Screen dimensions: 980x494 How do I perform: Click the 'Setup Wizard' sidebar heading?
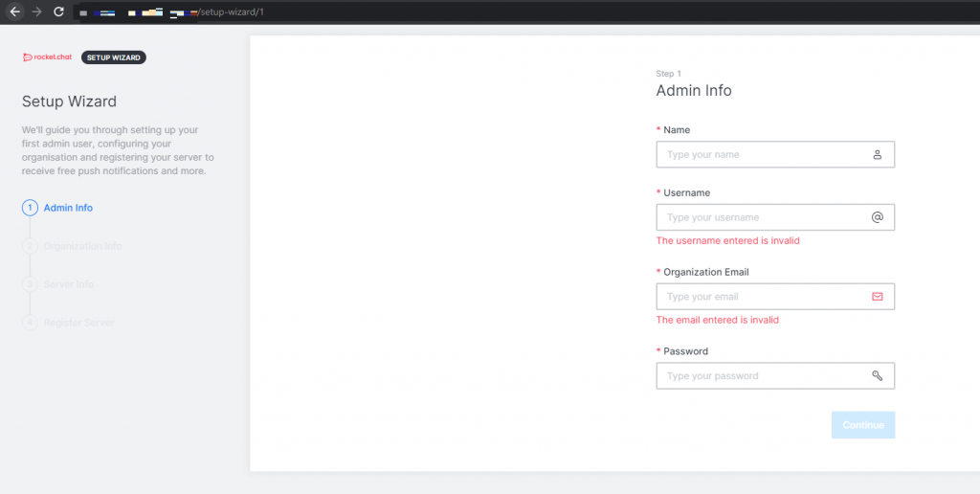pyautogui.click(x=69, y=101)
